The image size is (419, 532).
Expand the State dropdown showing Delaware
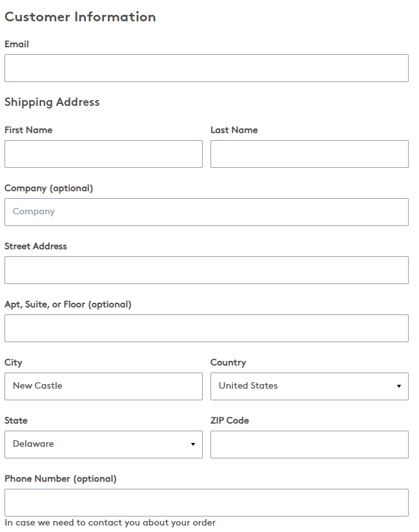pyautogui.click(x=103, y=444)
